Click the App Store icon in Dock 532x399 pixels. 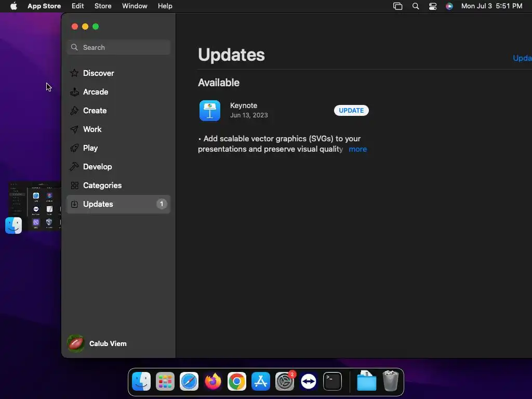(261, 381)
